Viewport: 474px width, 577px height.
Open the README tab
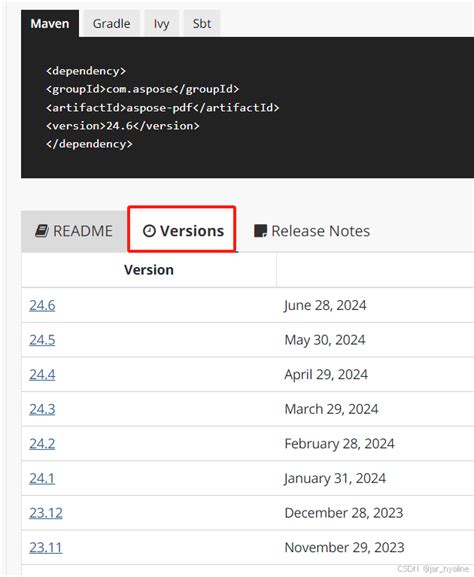[x=74, y=231]
